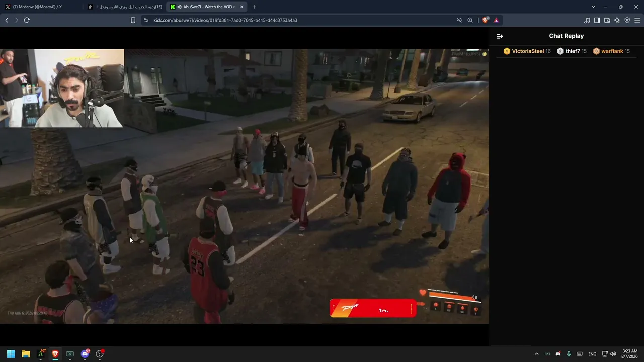Open the network status tray icon
The image size is (644, 362).
(605, 354)
